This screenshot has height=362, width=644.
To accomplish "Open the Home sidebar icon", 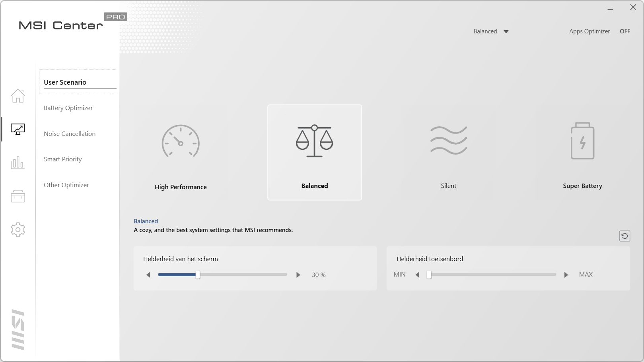I will 18,96.
